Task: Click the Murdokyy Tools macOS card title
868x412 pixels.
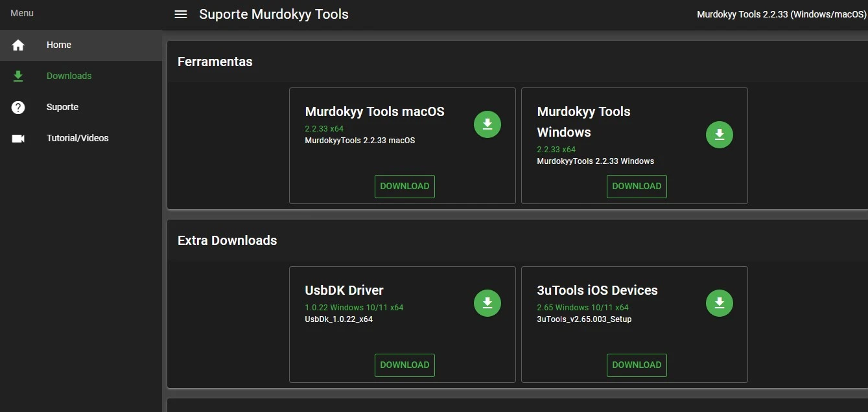Action: pyautogui.click(x=375, y=111)
